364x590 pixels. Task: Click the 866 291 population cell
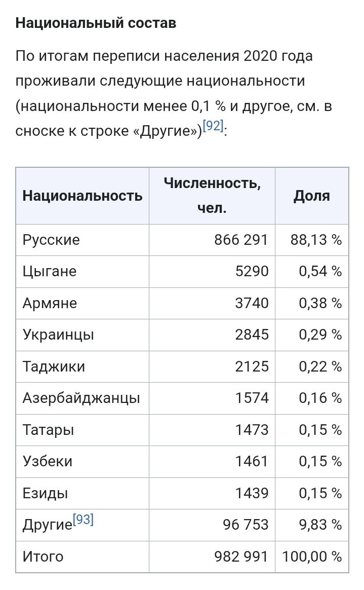pos(240,240)
